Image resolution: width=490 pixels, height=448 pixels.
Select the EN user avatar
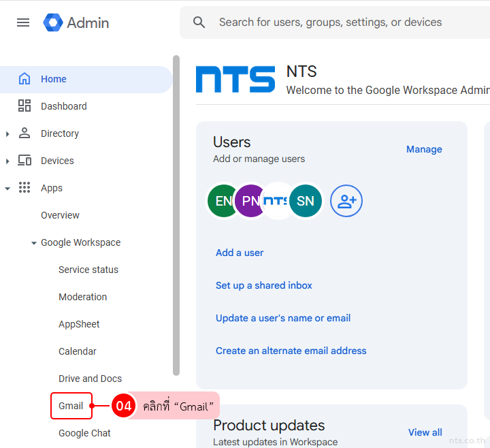click(221, 201)
